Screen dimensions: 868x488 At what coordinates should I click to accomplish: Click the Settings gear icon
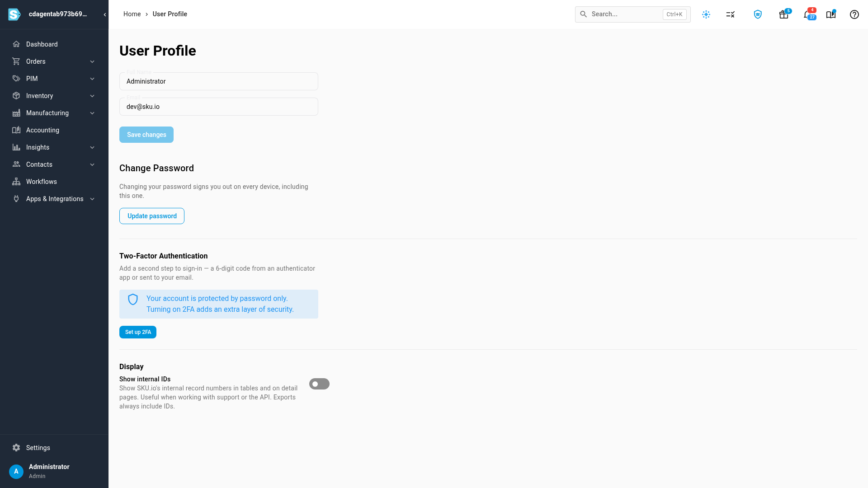[x=16, y=448]
